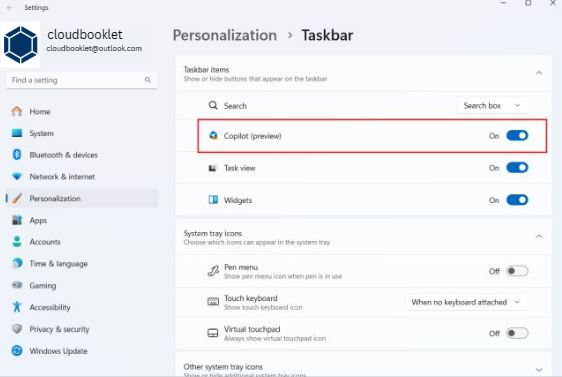Collapse the Taskbar items section
Screen dimensions: 562x377
(539, 73)
